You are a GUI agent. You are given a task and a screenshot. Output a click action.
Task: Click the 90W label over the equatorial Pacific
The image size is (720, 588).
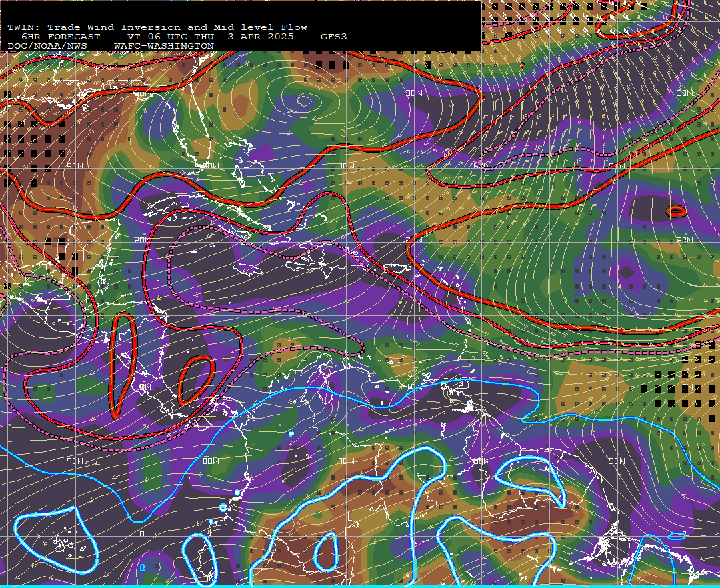click(x=75, y=461)
